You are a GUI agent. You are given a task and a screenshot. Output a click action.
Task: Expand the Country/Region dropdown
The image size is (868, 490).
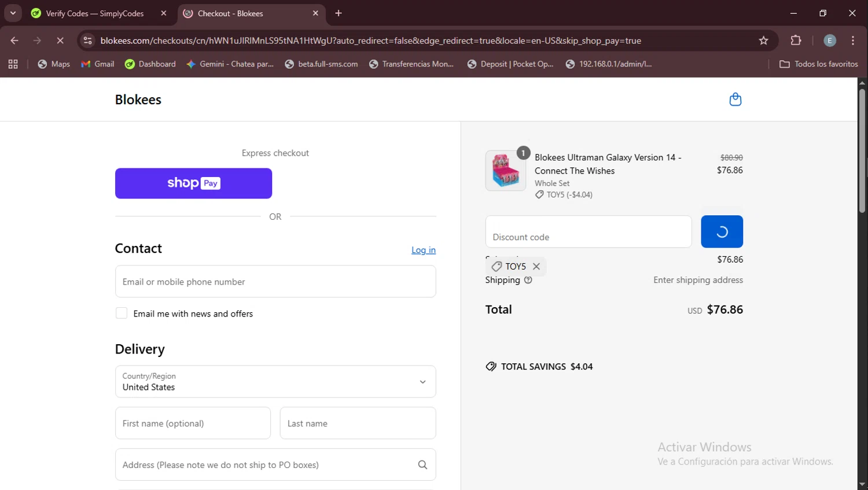[x=275, y=381]
